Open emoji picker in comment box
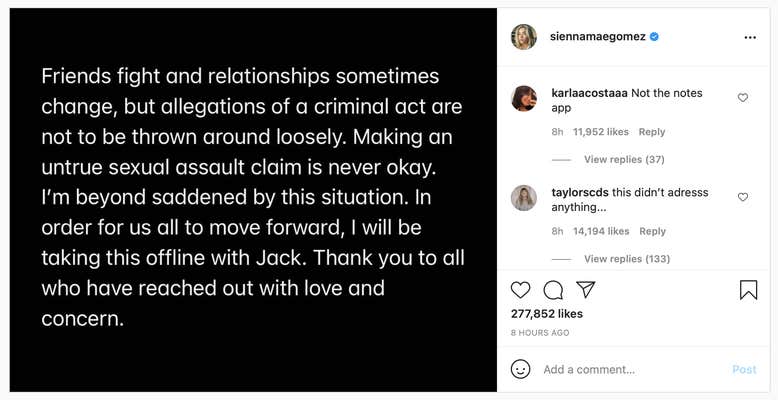Screen dimensions: 778x400 point(521,369)
